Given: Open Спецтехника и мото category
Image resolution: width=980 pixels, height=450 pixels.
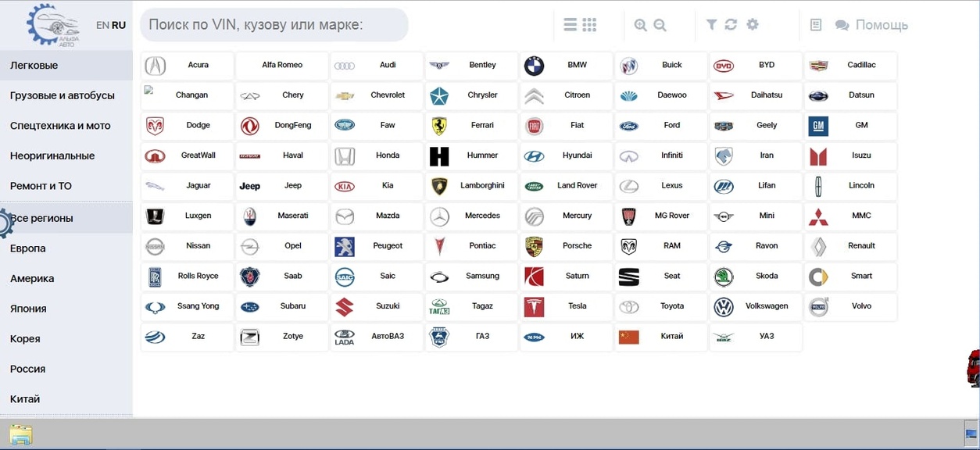Looking at the screenshot, I should point(66,126).
